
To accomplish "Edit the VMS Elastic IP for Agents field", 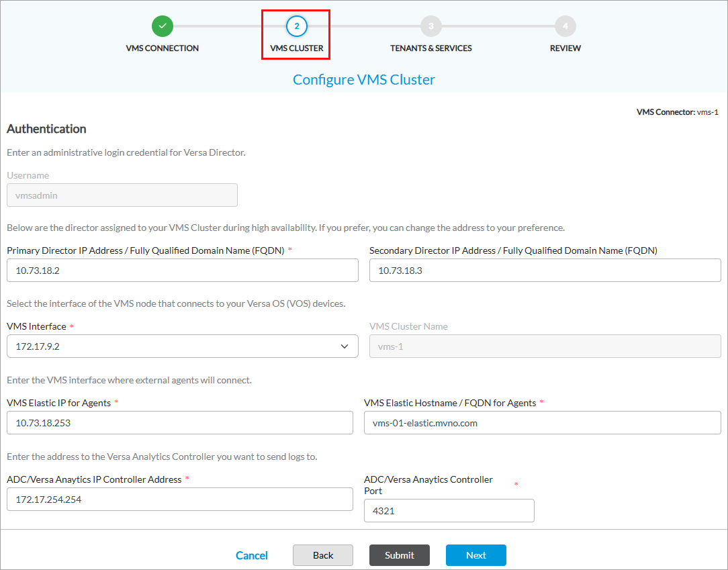I will (x=179, y=422).
